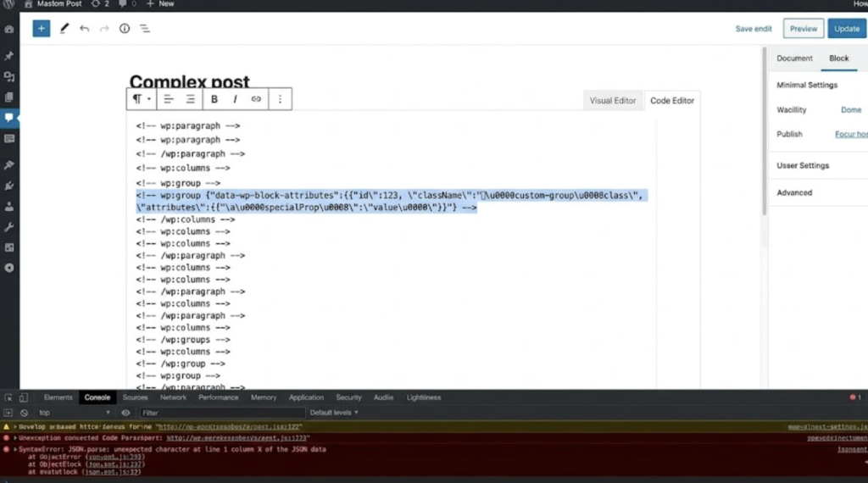Open DevTools Performance tab
The height and width of the screenshot is (483, 868).
pos(218,397)
